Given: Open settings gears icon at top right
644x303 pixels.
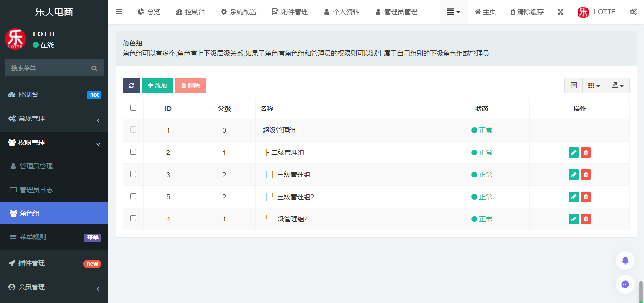Looking at the screenshot, I should (x=633, y=12).
